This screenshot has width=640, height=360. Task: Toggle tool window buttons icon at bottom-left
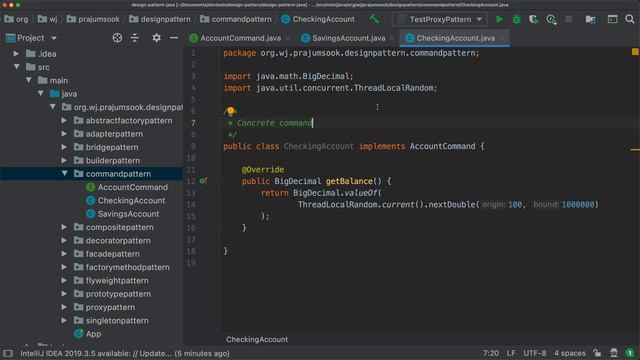[x=8, y=353]
